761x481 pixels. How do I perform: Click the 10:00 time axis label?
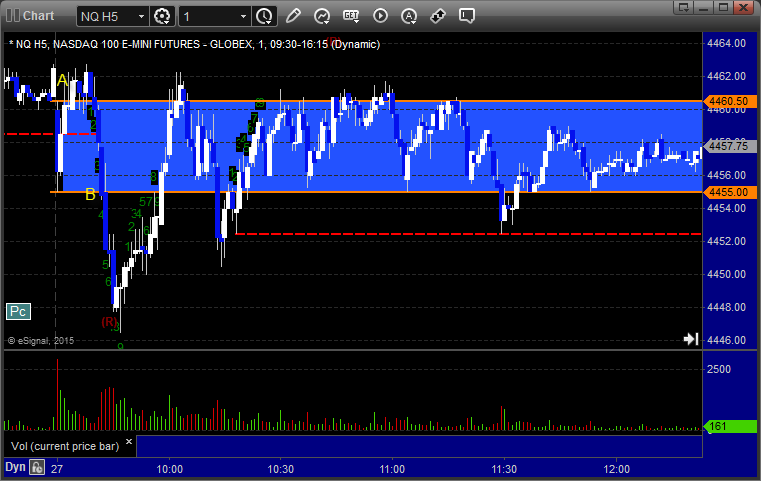pyautogui.click(x=169, y=469)
